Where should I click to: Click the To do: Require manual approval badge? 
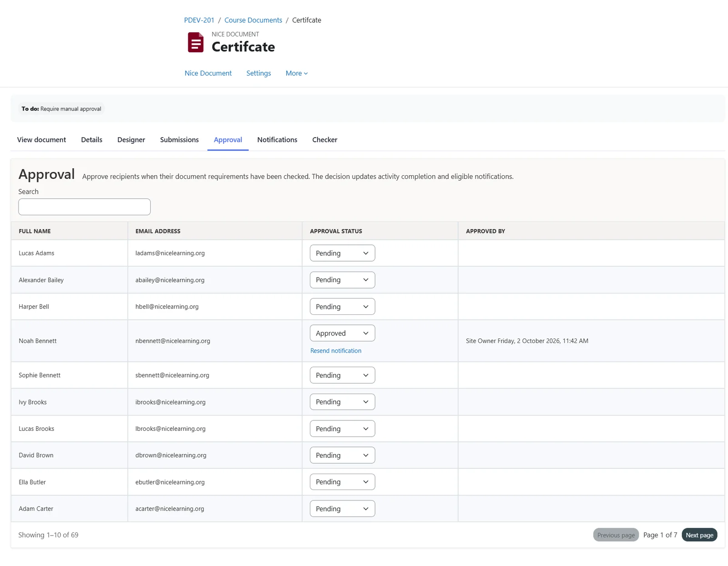click(x=61, y=109)
